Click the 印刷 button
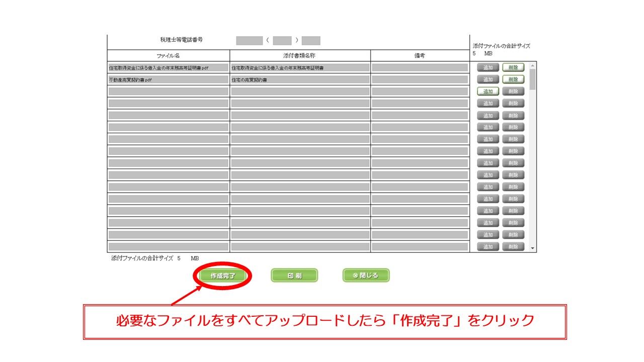 point(294,276)
